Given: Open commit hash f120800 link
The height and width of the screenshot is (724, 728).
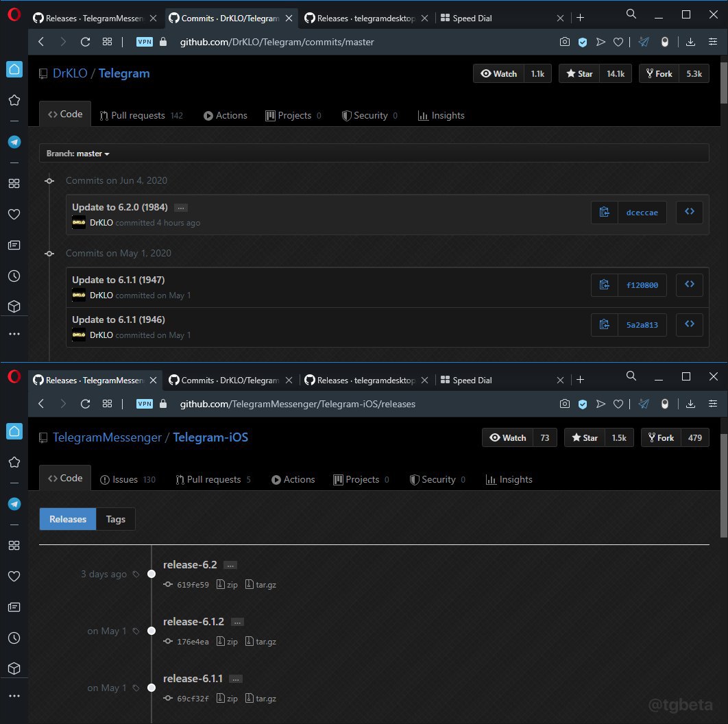Looking at the screenshot, I should [642, 285].
